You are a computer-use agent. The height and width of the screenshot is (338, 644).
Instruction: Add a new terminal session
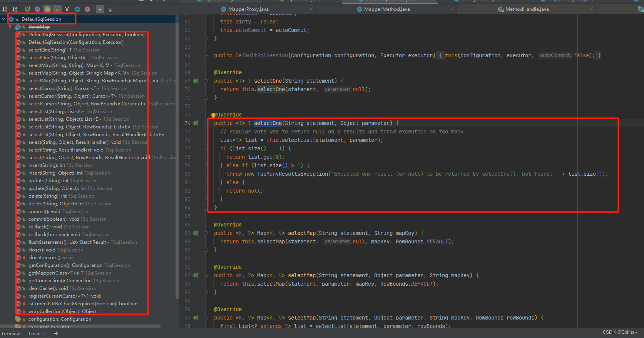pyautogui.click(x=56, y=333)
